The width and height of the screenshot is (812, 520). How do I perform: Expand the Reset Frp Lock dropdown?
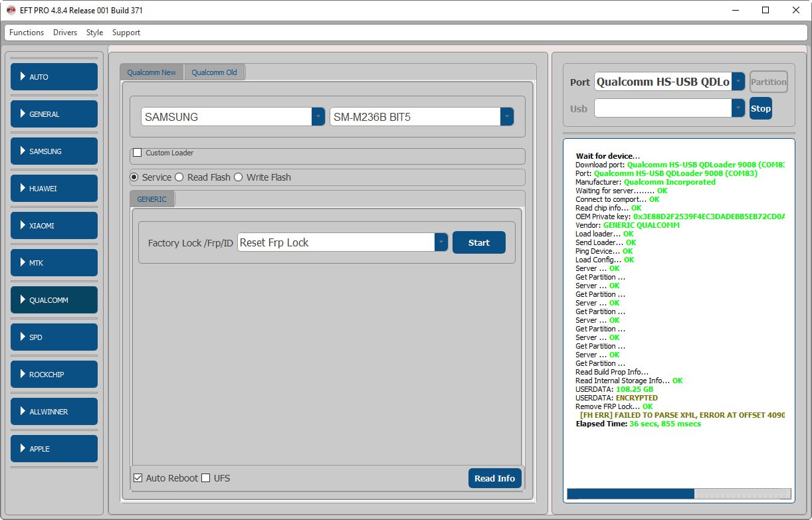tap(441, 242)
